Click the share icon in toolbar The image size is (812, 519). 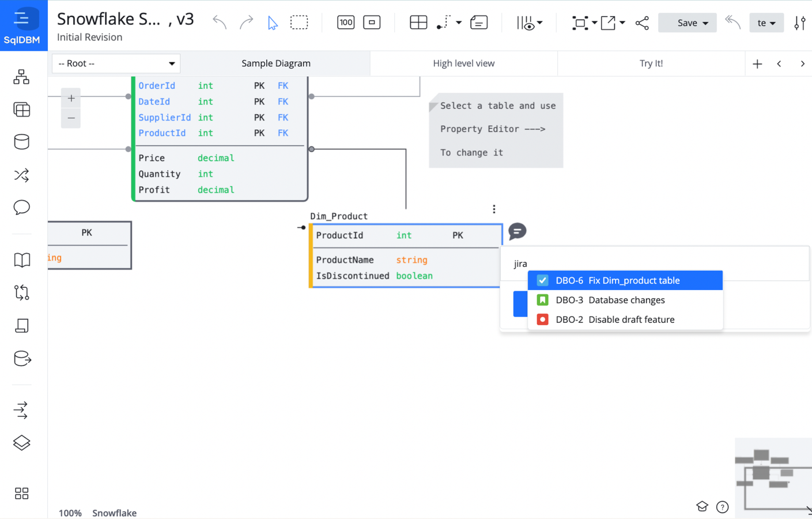click(x=642, y=22)
